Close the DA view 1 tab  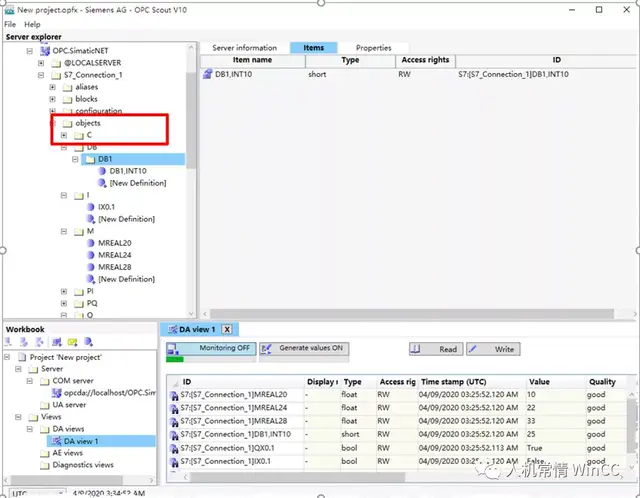pyautogui.click(x=227, y=329)
